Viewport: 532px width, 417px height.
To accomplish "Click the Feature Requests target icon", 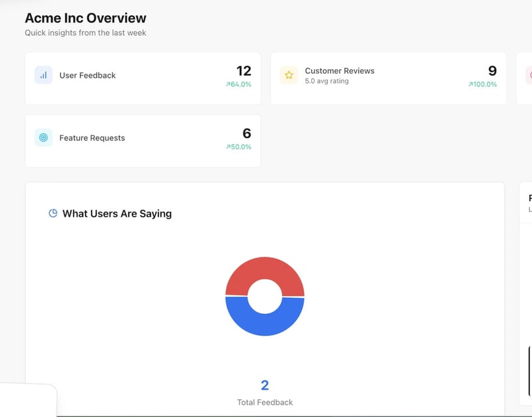I will [x=43, y=138].
